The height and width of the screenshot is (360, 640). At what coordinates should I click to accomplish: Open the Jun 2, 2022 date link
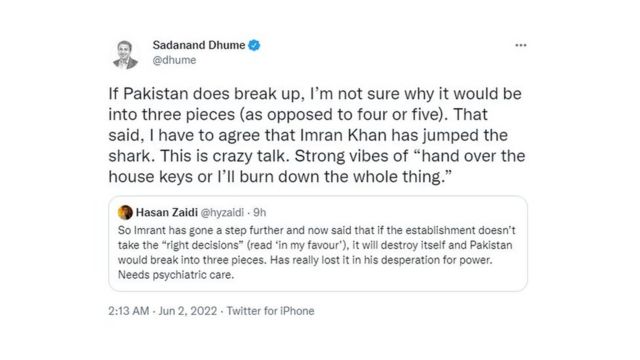[188, 311]
